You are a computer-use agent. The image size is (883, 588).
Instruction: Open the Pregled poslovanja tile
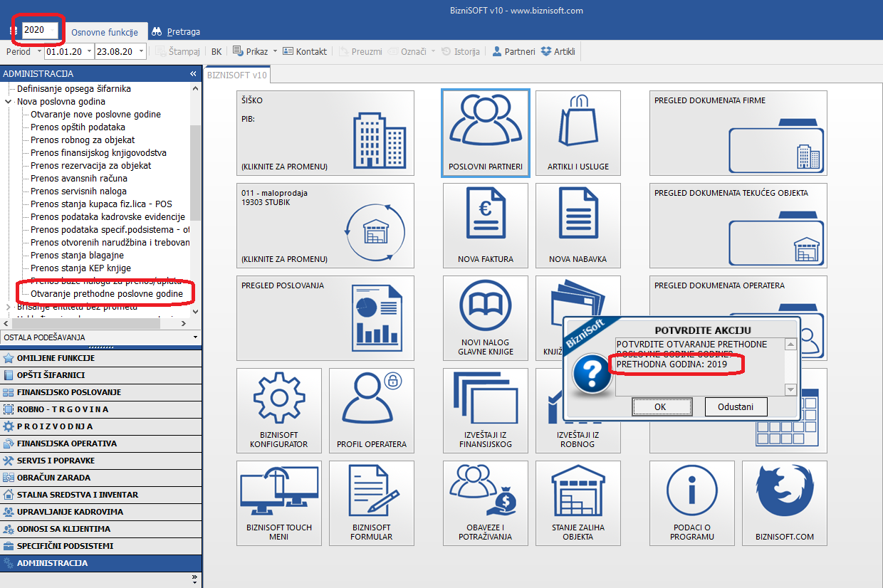[x=325, y=318]
